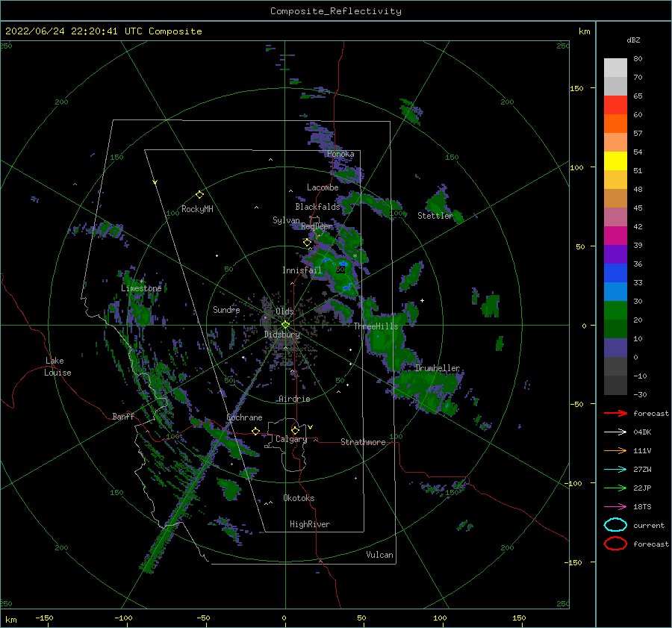Click the yellow diamond marker near RockyMH
The width and height of the screenshot is (672, 628).
click(199, 195)
